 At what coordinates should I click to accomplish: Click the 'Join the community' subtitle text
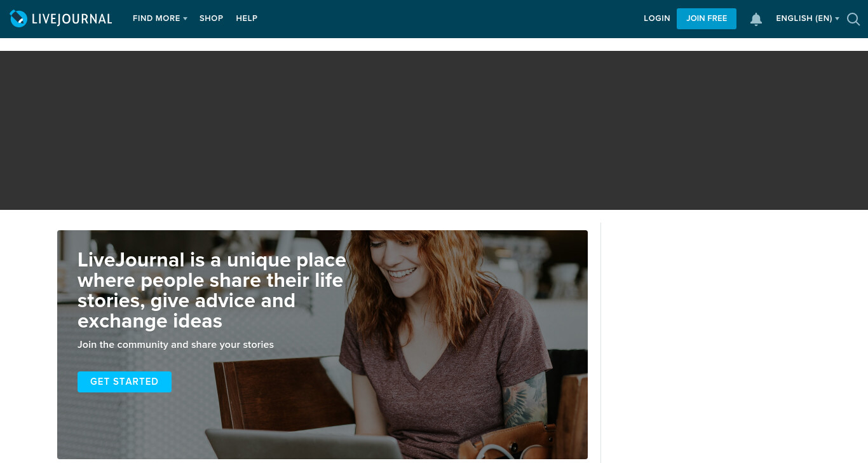[x=175, y=345]
